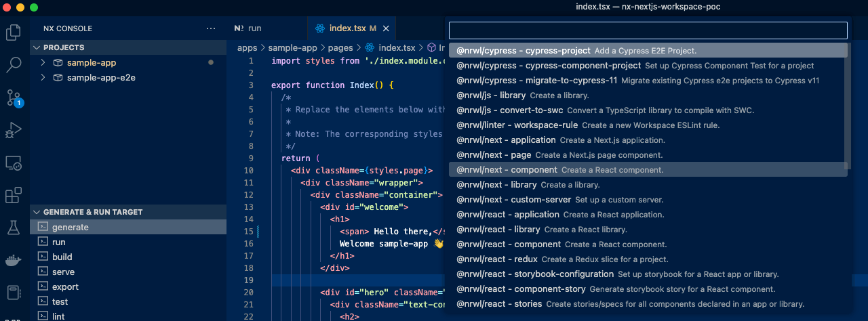Choose @nrwl/next - custom-server generator
This screenshot has height=321, width=868.
coord(648,200)
